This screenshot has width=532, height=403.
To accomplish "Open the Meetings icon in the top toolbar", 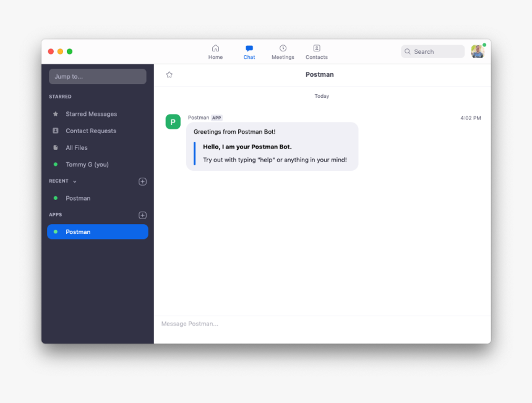I will click(x=283, y=51).
